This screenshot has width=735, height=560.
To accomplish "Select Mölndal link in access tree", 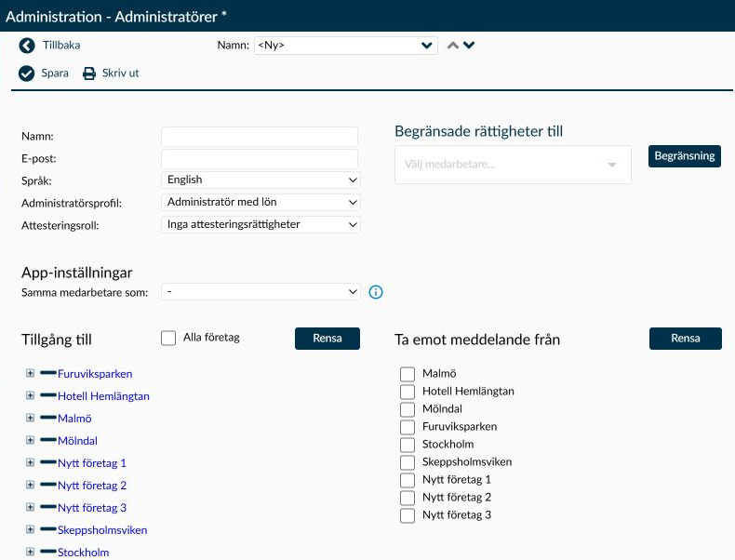I will [x=77, y=441].
